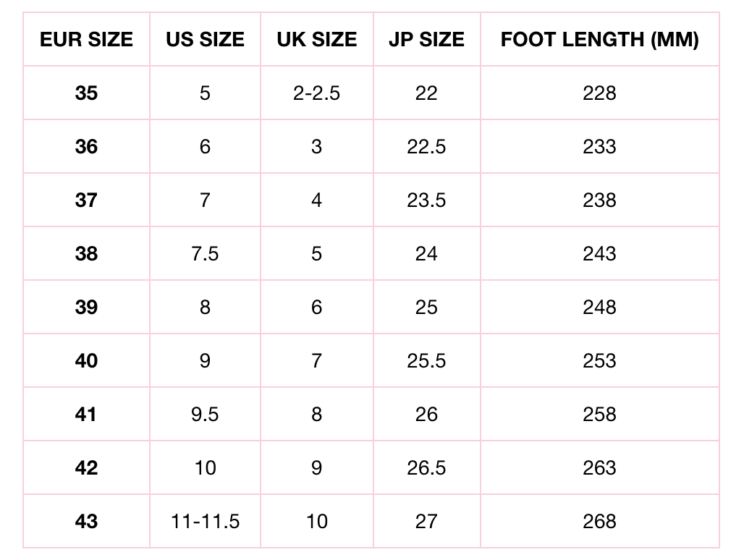Image resolution: width=744 pixels, height=560 pixels.
Task: Select the JP size 23.5 cell
Action: click(x=426, y=200)
